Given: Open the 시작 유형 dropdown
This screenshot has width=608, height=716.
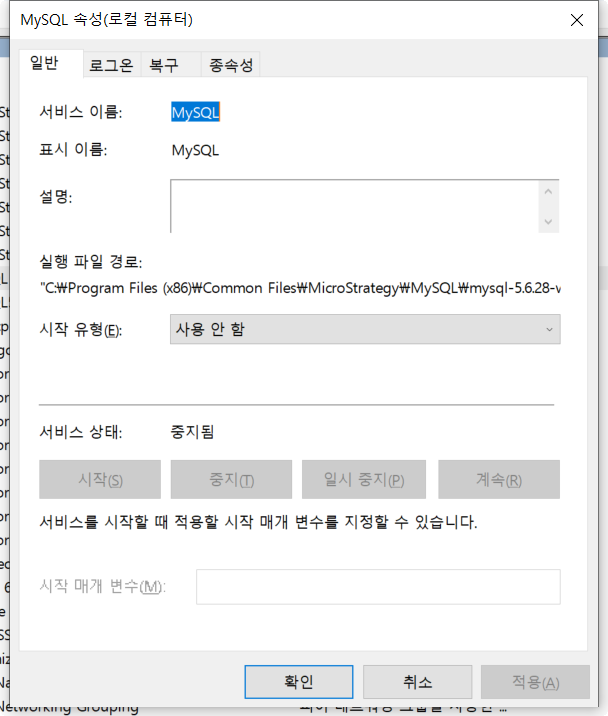Looking at the screenshot, I should [365, 329].
